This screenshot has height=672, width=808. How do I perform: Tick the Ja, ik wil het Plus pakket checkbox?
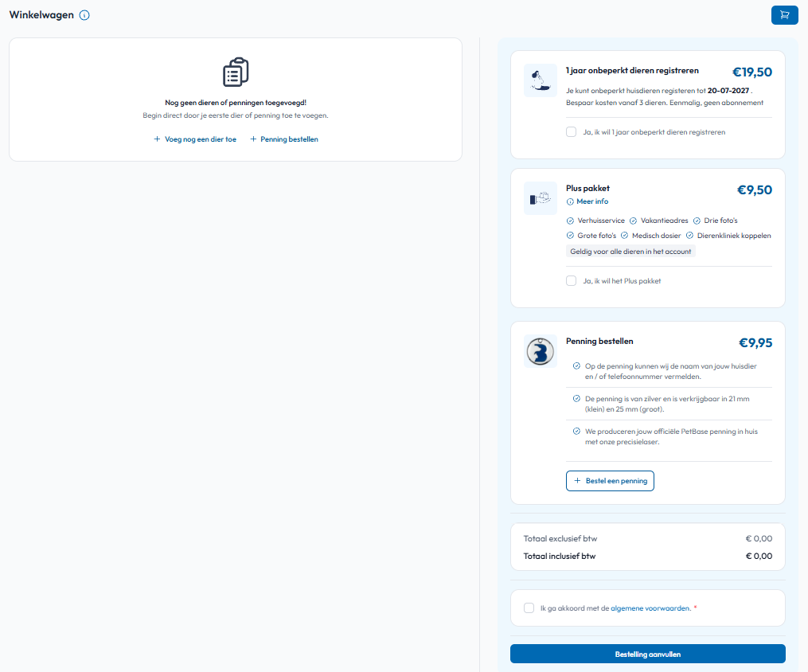coord(571,281)
